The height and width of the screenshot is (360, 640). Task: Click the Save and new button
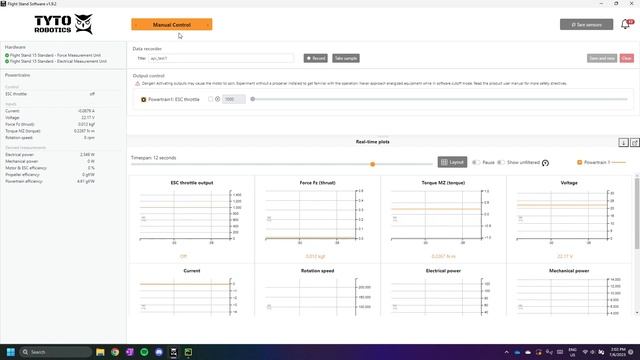click(x=602, y=58)
